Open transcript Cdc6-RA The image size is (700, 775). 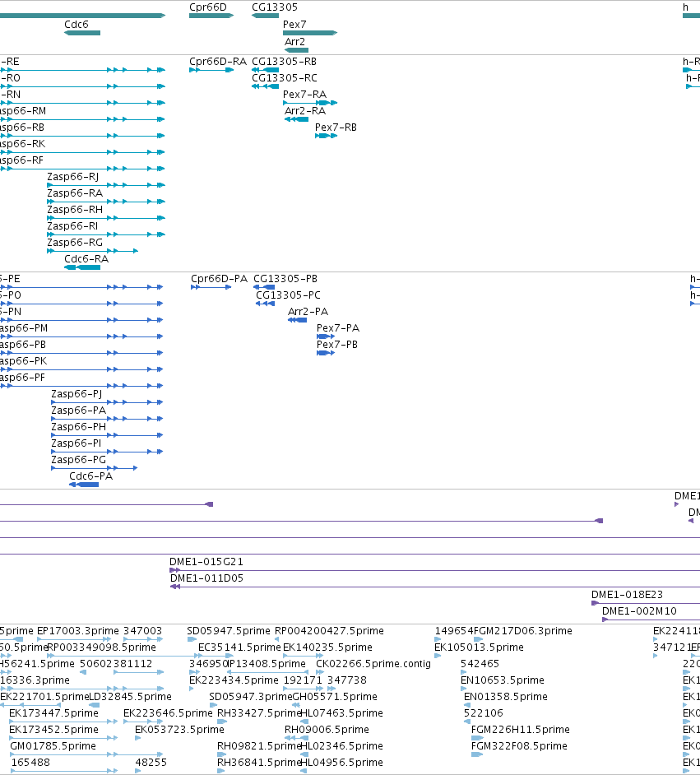(86, 258)
